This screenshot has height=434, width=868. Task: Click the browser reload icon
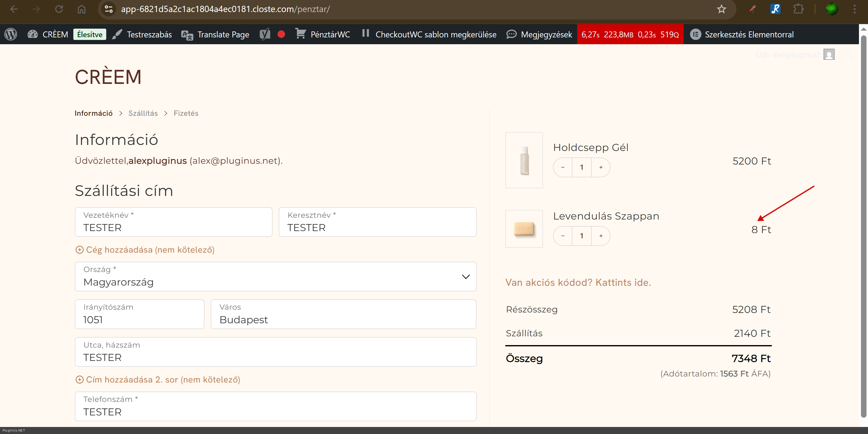[59, 9]
